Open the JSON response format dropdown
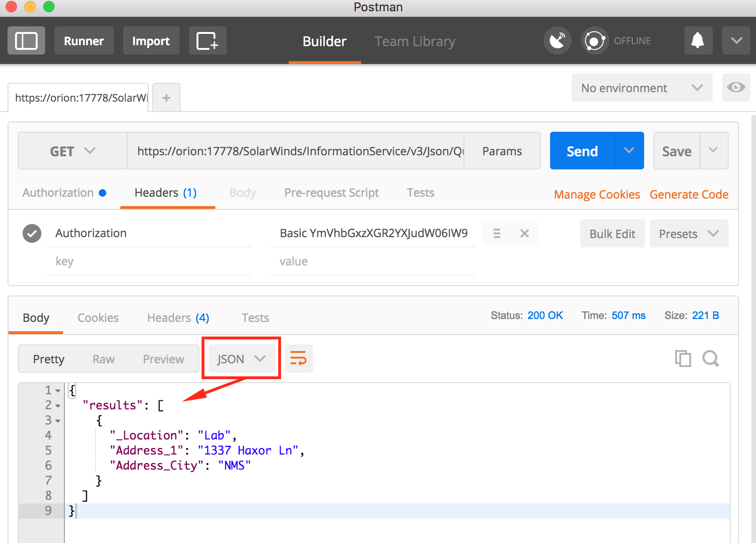This screenshot has height=543, width=756. click(241, 358)
